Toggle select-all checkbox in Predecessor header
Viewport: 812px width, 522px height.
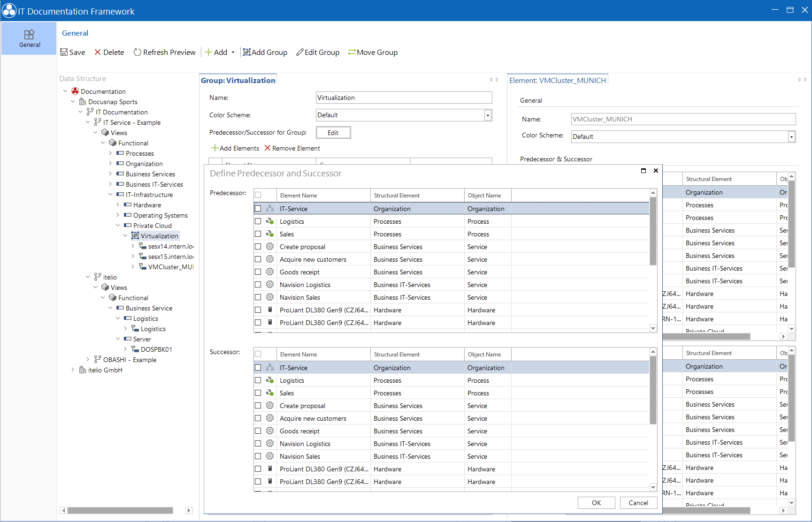pyautogui.click(x=258, y=195)
